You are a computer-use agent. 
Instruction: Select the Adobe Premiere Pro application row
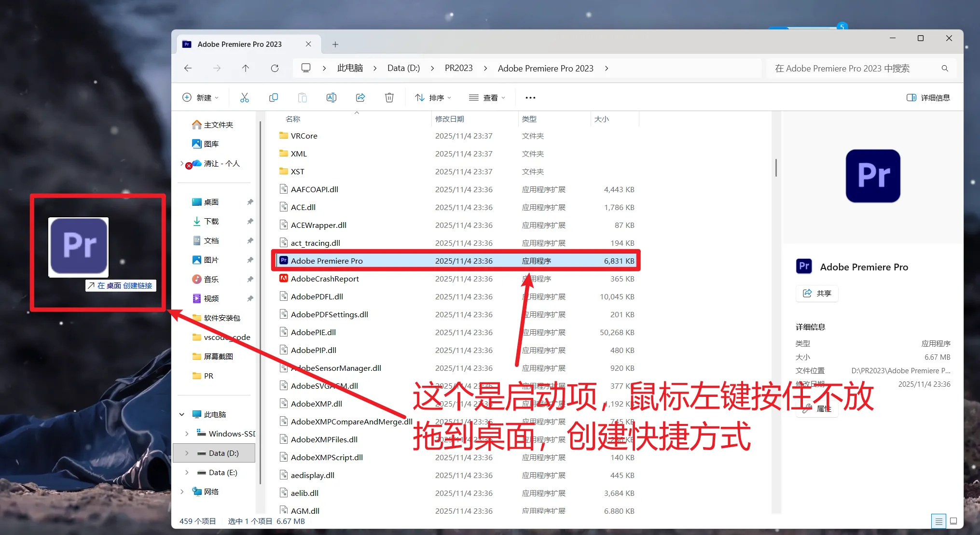pos(456,261)
